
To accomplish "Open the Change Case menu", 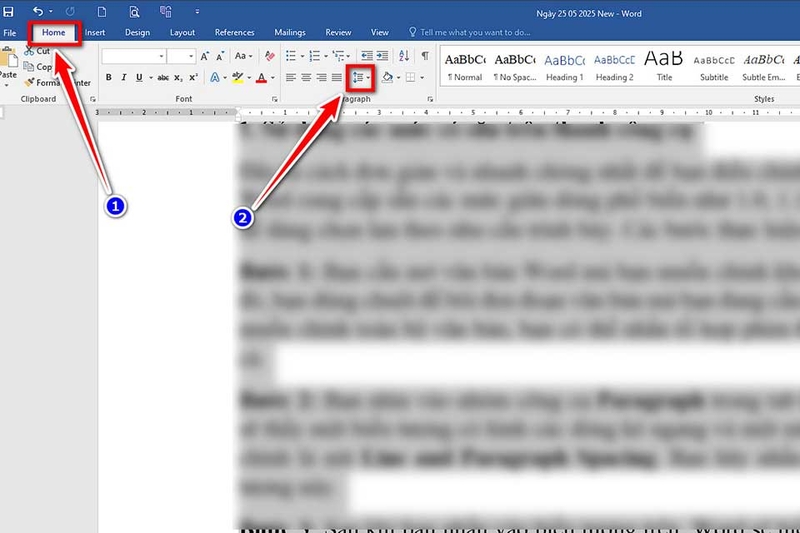I will 243,56.
